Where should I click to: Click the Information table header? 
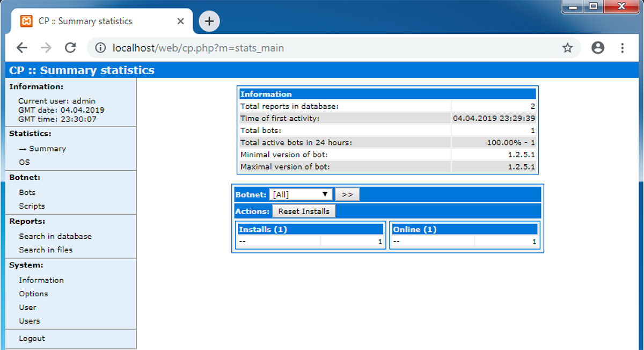tap(387, 94)
